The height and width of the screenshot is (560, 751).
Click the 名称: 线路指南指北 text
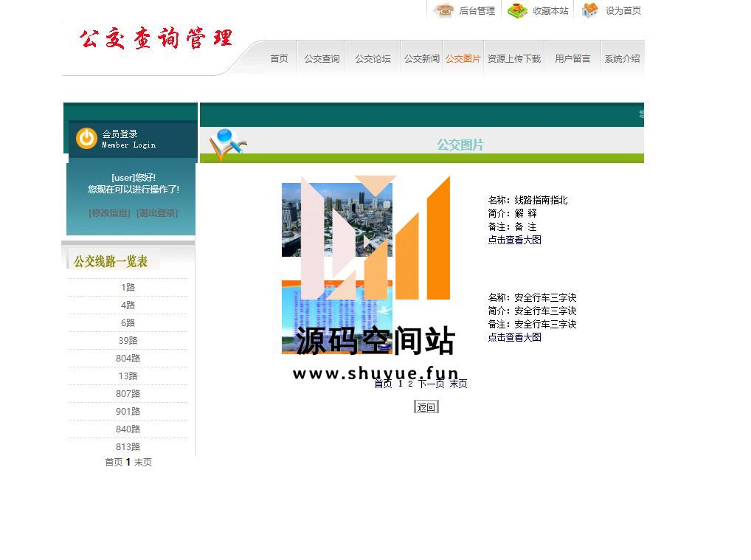[527, 200]
